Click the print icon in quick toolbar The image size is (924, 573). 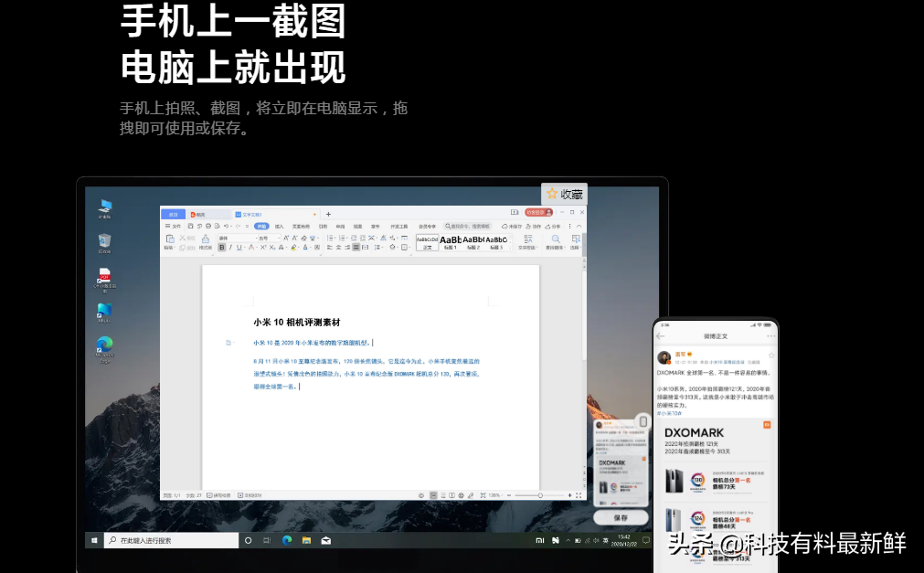pyautogui.click(x=208, y=227)
